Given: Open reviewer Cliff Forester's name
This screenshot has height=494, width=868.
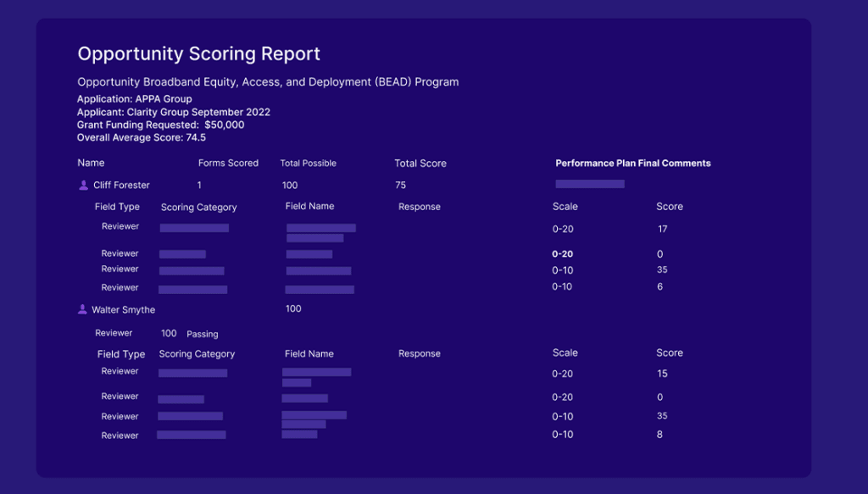Looking at the screenshot, I should 121,186.
